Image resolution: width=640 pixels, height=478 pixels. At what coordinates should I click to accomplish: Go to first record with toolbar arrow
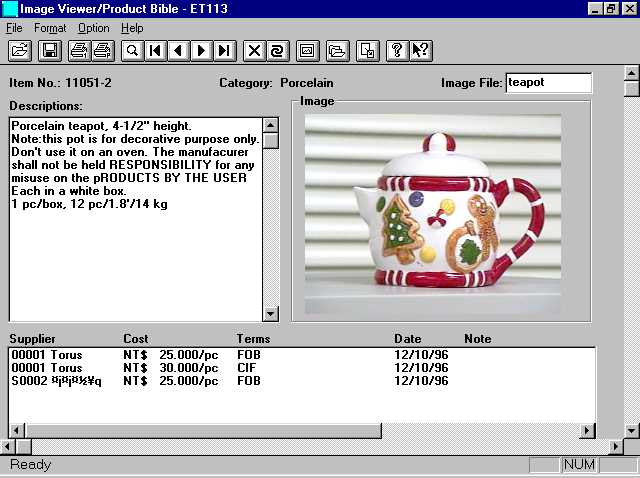point(156,51)
